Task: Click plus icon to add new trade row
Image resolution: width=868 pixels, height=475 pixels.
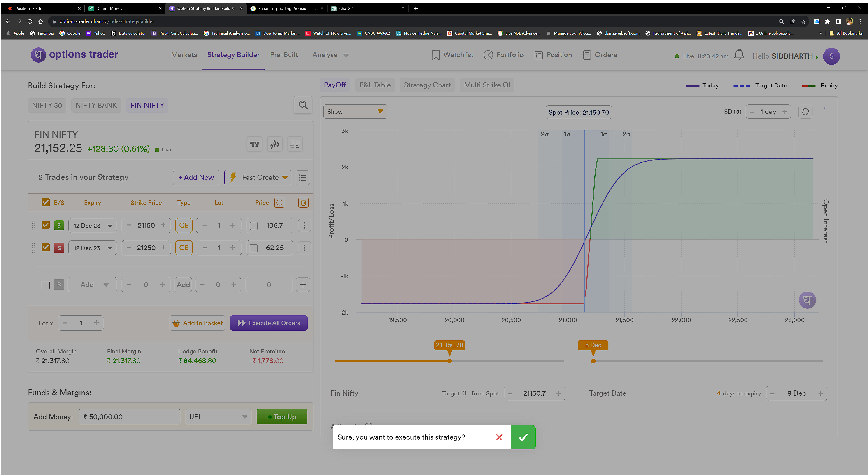Action: [303, 285]
